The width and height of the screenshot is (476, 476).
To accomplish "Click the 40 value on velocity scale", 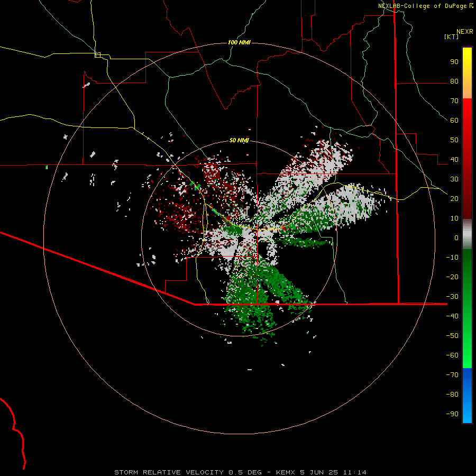I will pyautogui.click(x=454, y=160).
